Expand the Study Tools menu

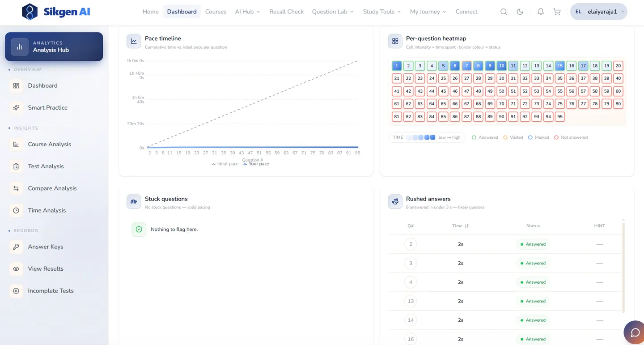[x=381, y=12]
